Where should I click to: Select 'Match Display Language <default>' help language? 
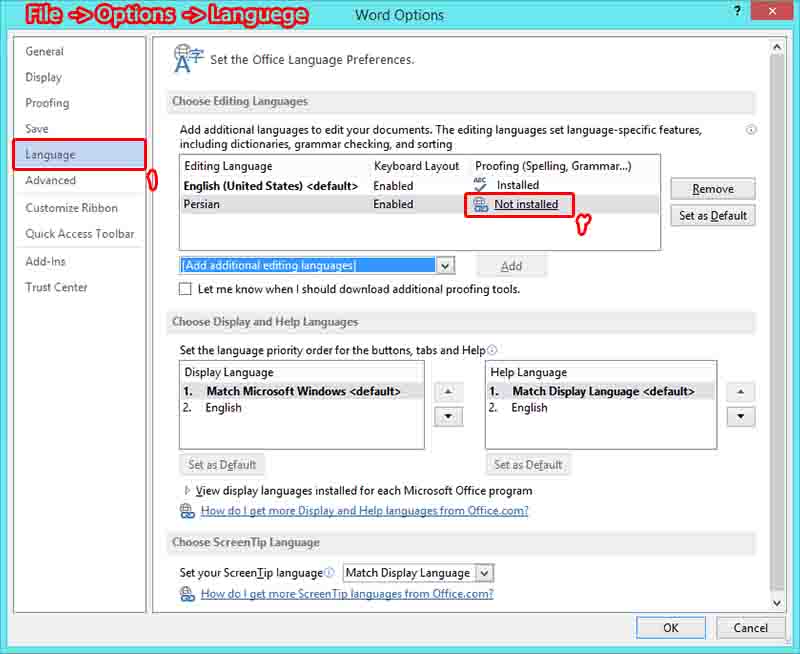click(x=601, y=391)
